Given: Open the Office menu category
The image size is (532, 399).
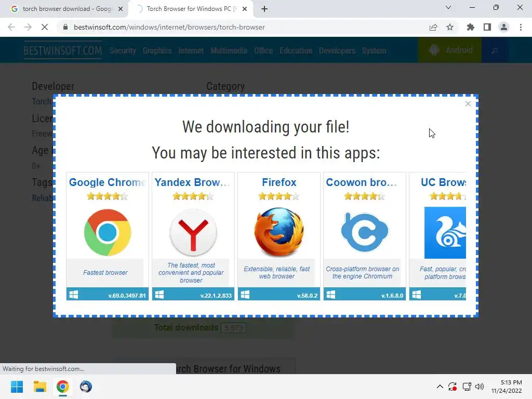Looking at the screenshot, I should click(263, 50).
